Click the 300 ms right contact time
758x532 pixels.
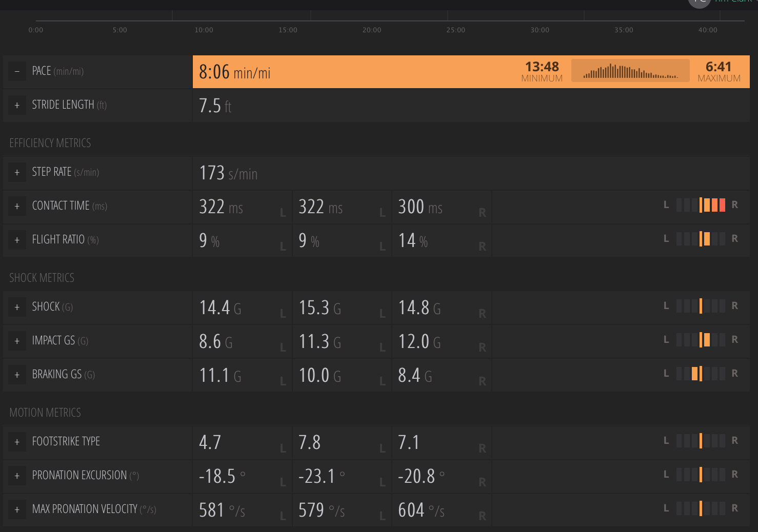[421, 207]
